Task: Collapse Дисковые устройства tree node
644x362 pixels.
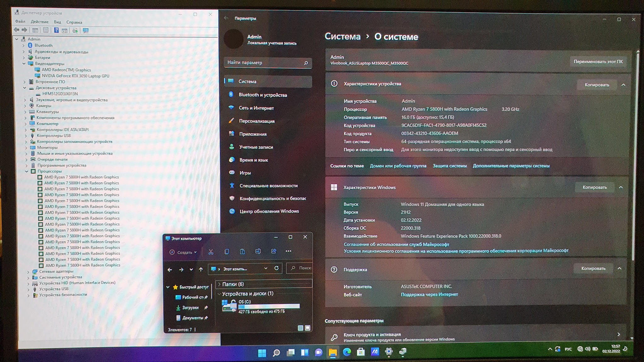Action: [25, 88]
